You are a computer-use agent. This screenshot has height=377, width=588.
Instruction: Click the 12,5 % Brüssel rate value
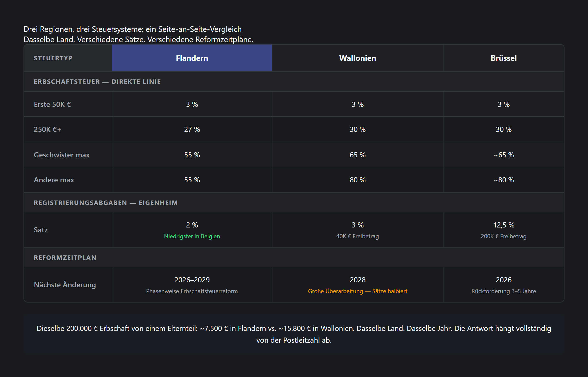(503, 225)
